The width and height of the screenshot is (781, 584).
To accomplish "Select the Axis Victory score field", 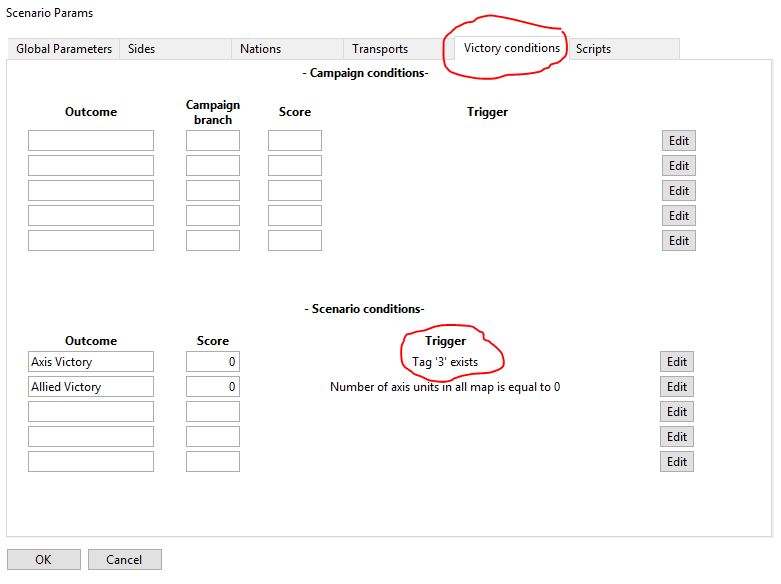I will coord(213,362).
